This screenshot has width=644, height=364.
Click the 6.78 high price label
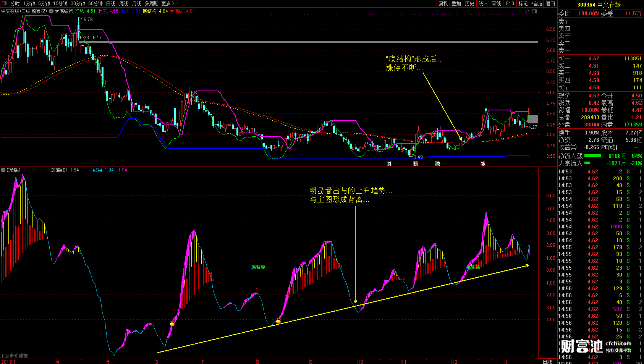tap(88, 19)
